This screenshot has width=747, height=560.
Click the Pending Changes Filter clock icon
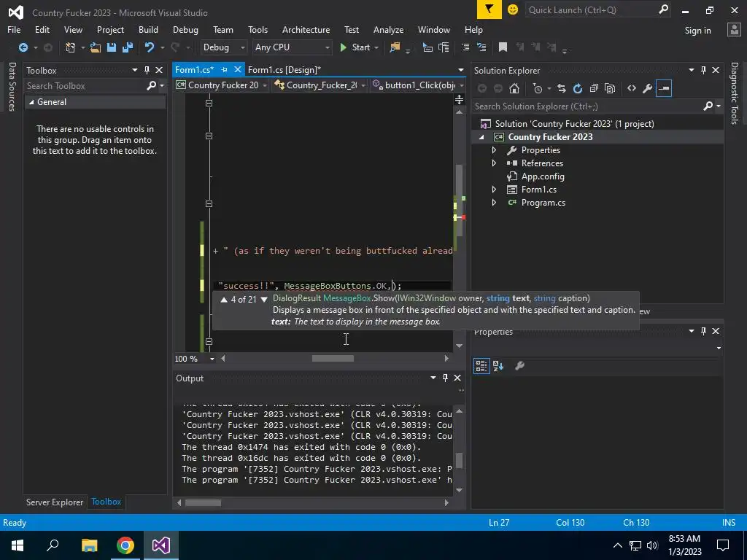[x=538, y=88]
